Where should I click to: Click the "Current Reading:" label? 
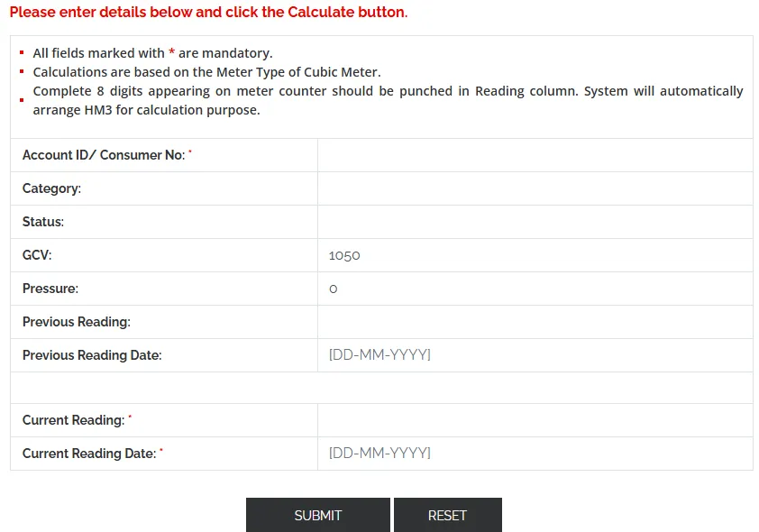(73, 420)
